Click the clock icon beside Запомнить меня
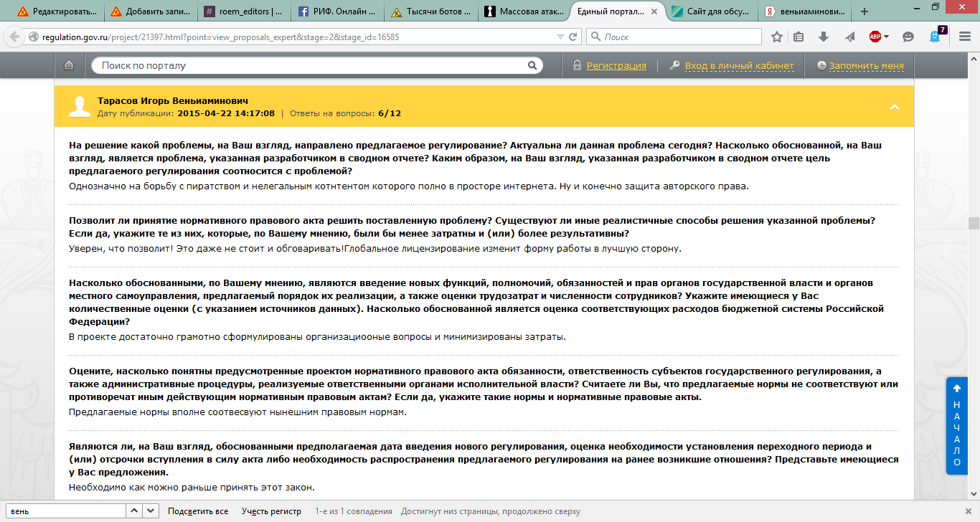 (821, 65)
